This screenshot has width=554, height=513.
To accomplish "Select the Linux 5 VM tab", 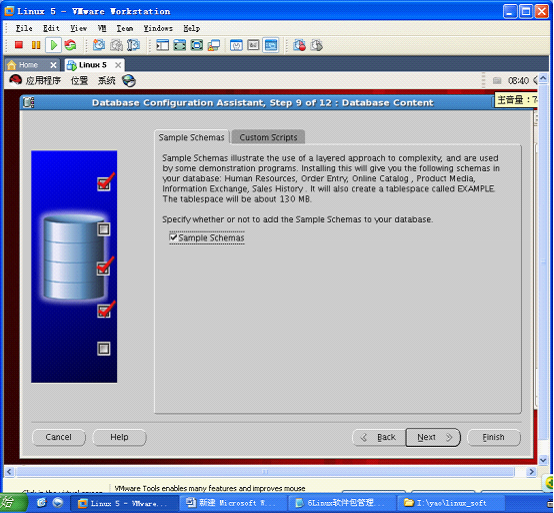I will click(x=93, y=65).
